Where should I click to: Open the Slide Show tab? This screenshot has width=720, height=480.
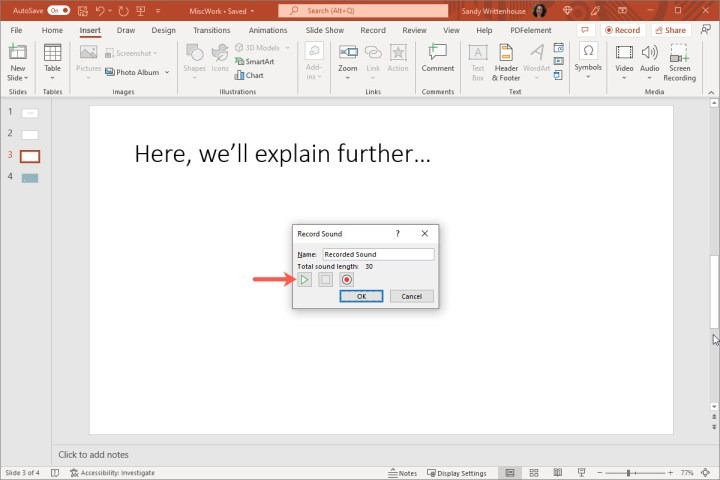pos(325,30)
